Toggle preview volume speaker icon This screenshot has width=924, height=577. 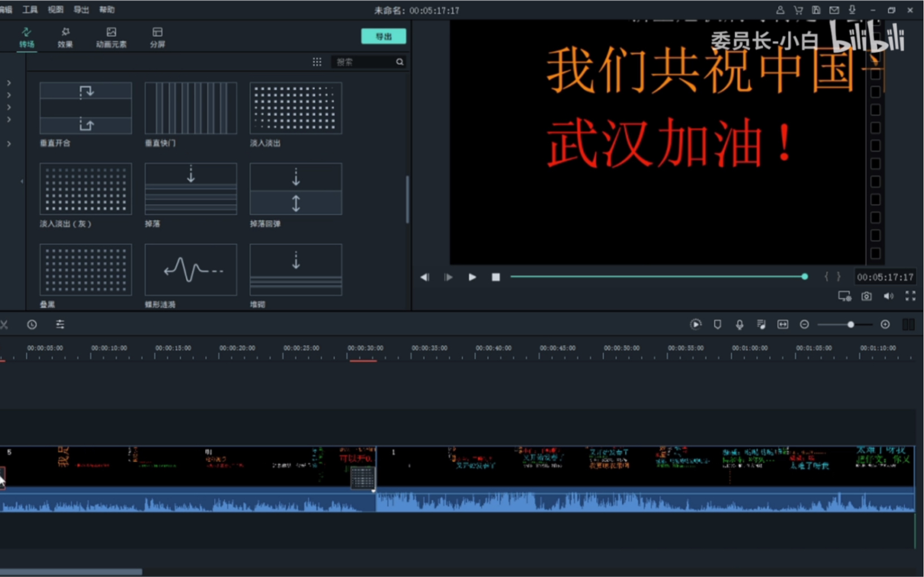click(888, 296)
